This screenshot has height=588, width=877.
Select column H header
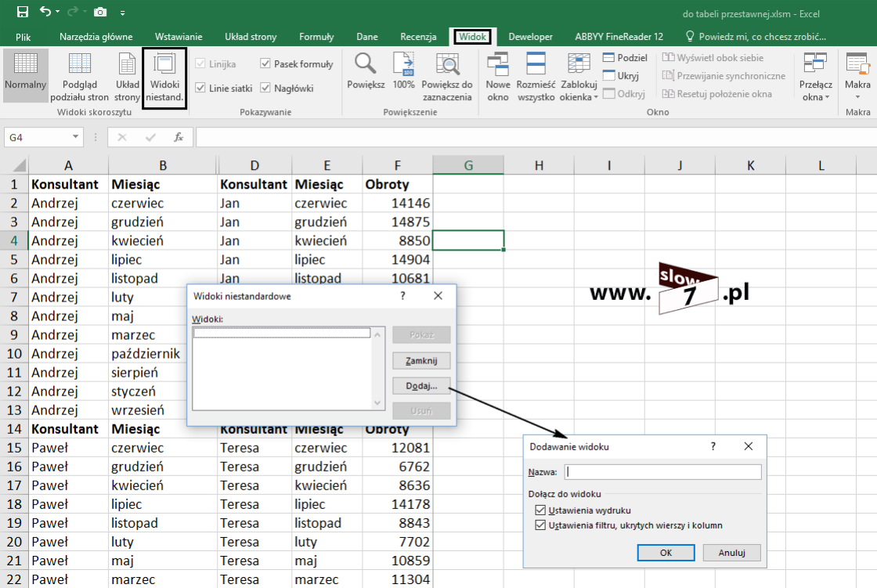tap(539, 165)
